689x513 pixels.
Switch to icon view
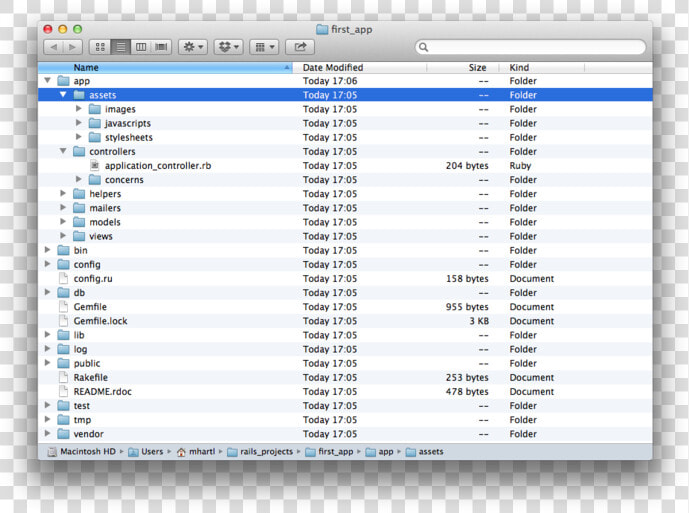pos(100,47)
